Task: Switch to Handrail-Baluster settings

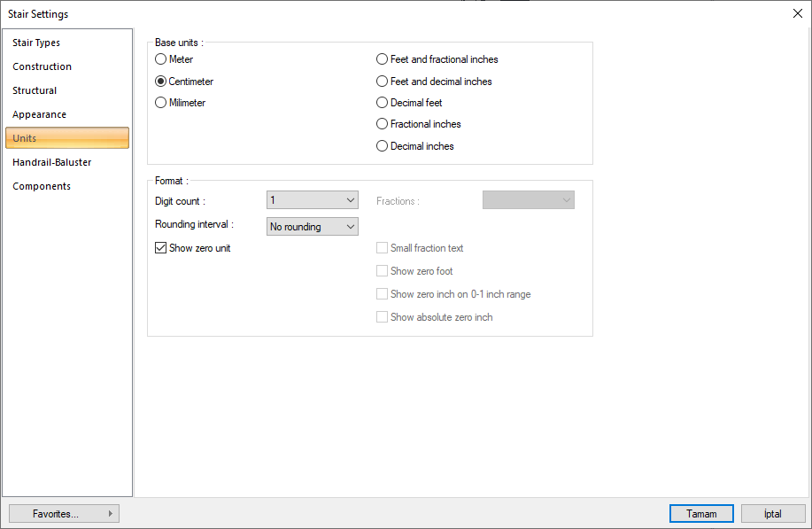Action: [51, 162]
